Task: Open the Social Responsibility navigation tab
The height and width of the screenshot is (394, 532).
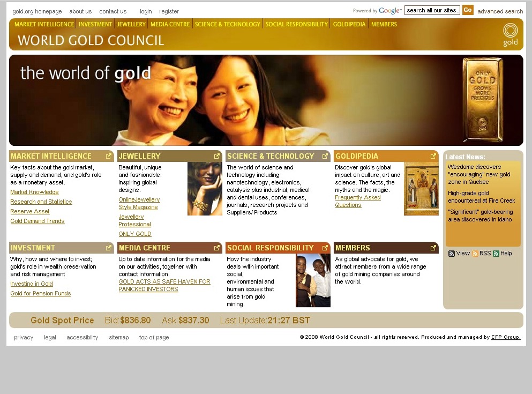Action: click(296, 24)
